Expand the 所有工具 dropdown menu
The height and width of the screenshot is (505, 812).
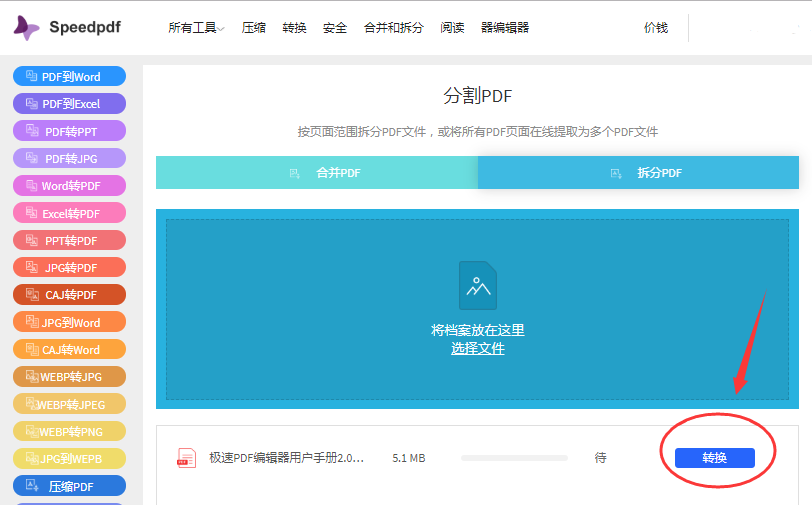tap(196, 27)
